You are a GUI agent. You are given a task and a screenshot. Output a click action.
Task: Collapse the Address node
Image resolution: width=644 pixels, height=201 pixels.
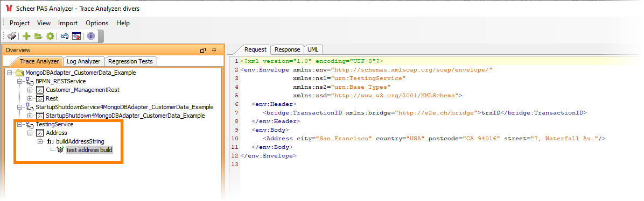click(x=30, y=133)
